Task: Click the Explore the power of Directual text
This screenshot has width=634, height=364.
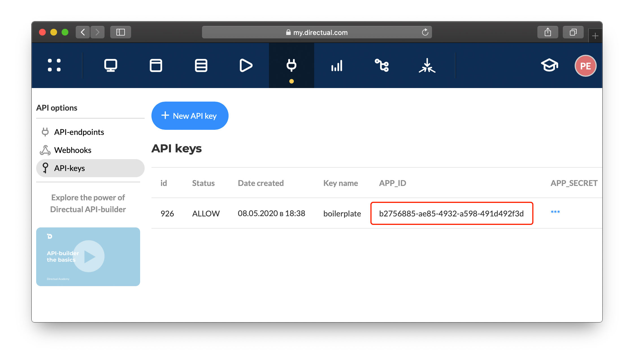Action: pyautogui.click(x=88, y=203)
